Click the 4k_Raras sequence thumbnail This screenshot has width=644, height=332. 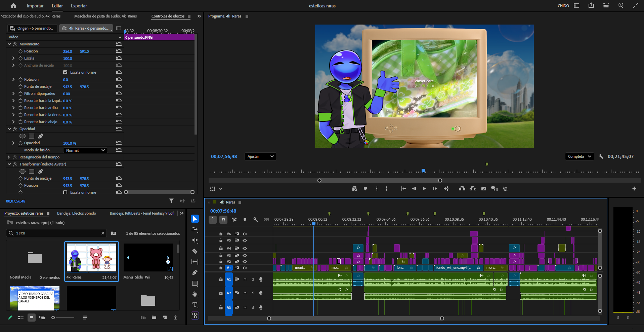(91, 258)
